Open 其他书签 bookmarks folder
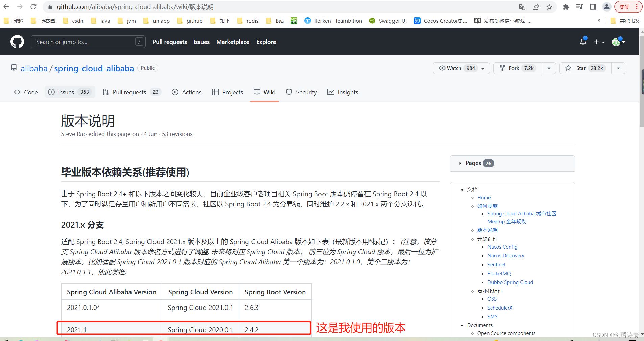644x341 pixels. pyautogui.click(x=625, y=21)
